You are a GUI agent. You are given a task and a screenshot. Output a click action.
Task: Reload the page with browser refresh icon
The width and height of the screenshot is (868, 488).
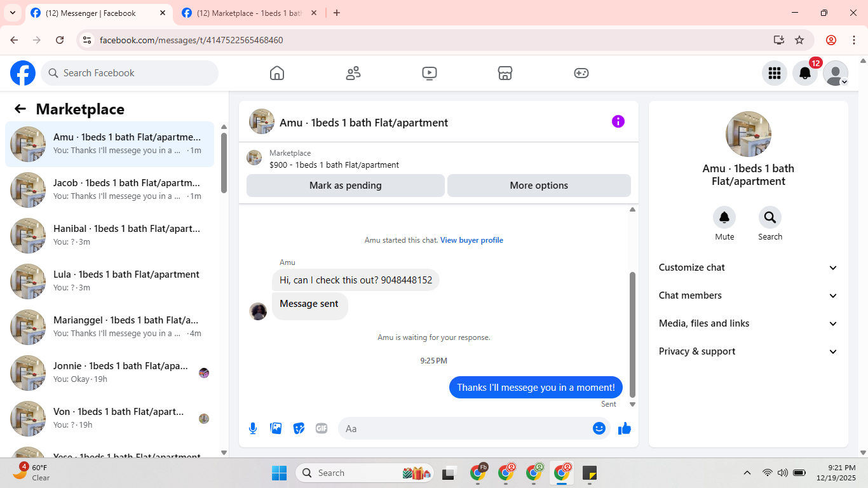(60, 40)
